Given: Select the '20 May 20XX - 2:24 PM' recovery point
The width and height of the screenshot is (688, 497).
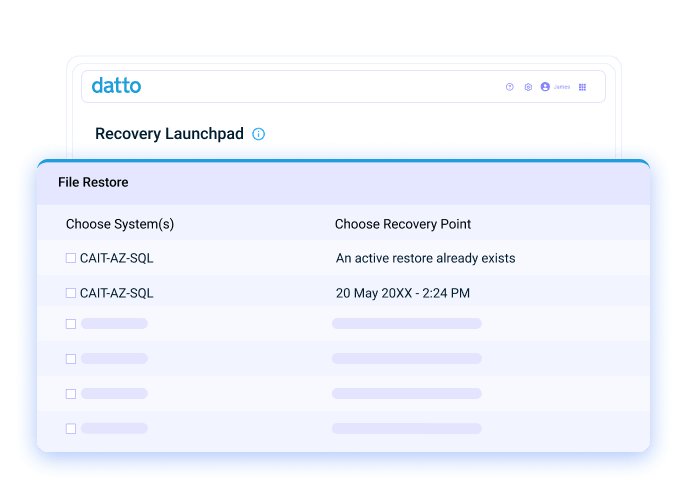Looking at the screenshot, I should pos(403,293).
